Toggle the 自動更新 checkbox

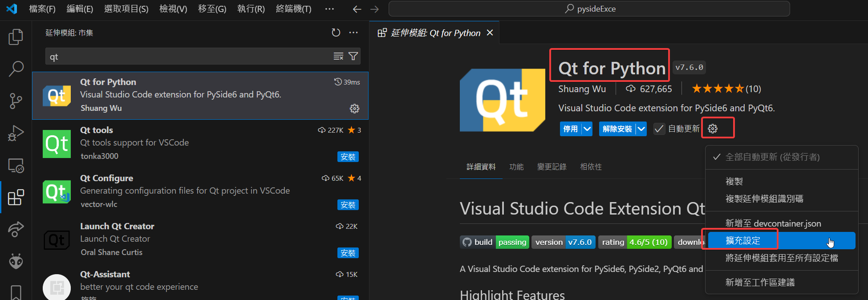pos(659,129)
